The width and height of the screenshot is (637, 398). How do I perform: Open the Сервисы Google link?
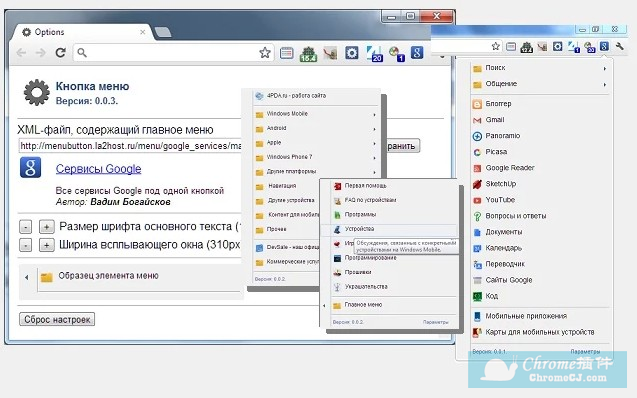tap(98, 169)
